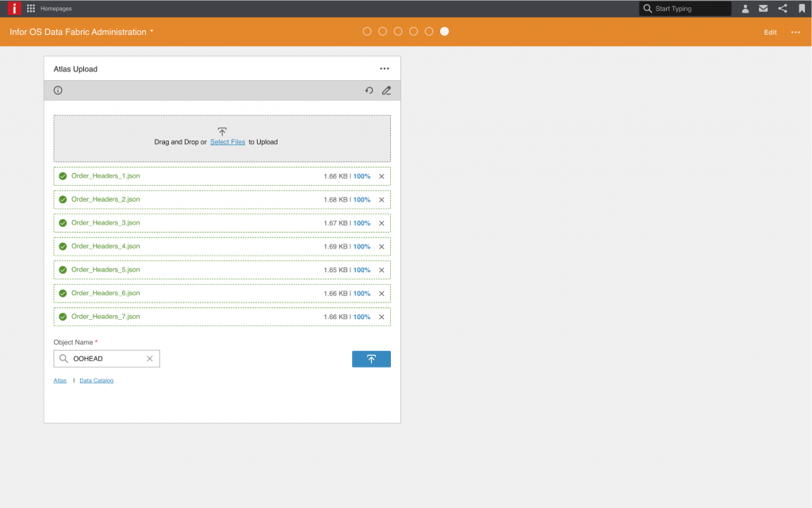
Task: Click the Start Typing search field
Action: point(690,9)
